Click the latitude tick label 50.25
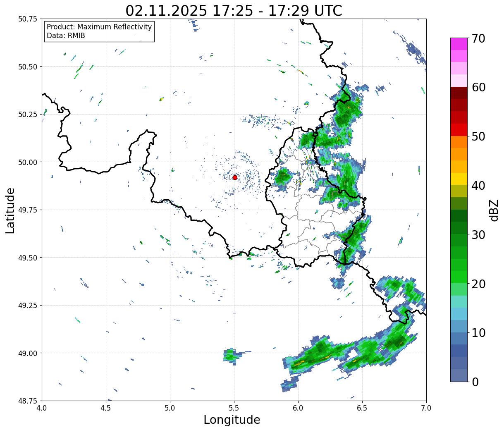504x430 pixels. point(28,115)
